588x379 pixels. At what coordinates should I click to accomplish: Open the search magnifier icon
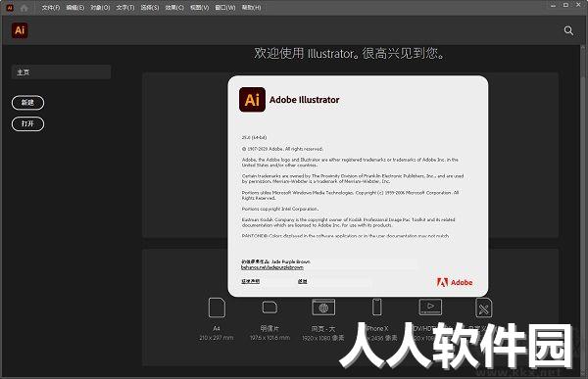568,30
